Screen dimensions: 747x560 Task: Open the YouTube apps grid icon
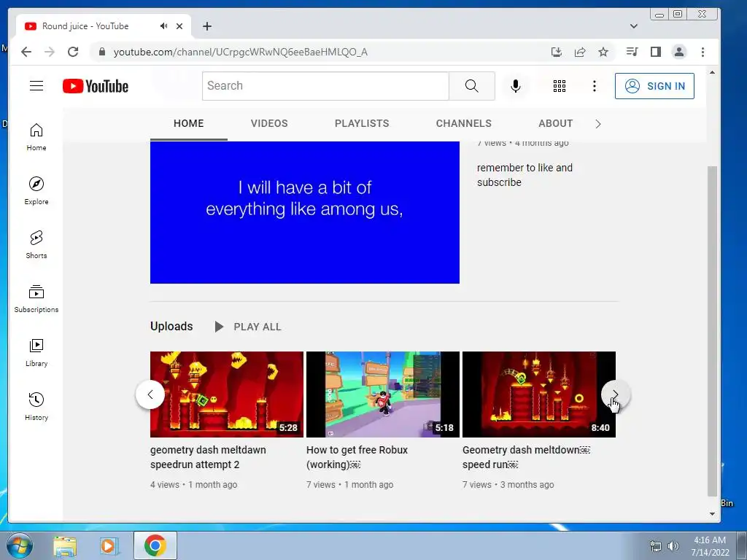560,86
